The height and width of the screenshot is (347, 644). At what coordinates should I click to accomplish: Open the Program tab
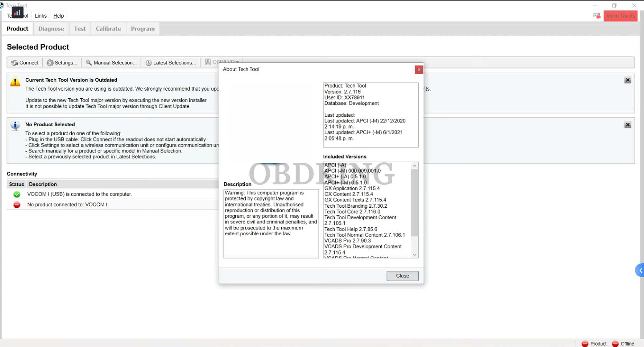[143, 29]
